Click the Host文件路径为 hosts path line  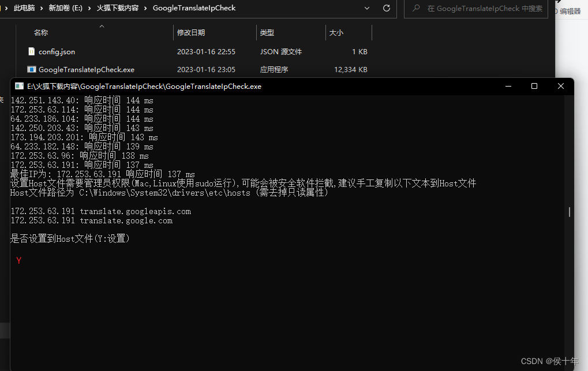[170, 193]
